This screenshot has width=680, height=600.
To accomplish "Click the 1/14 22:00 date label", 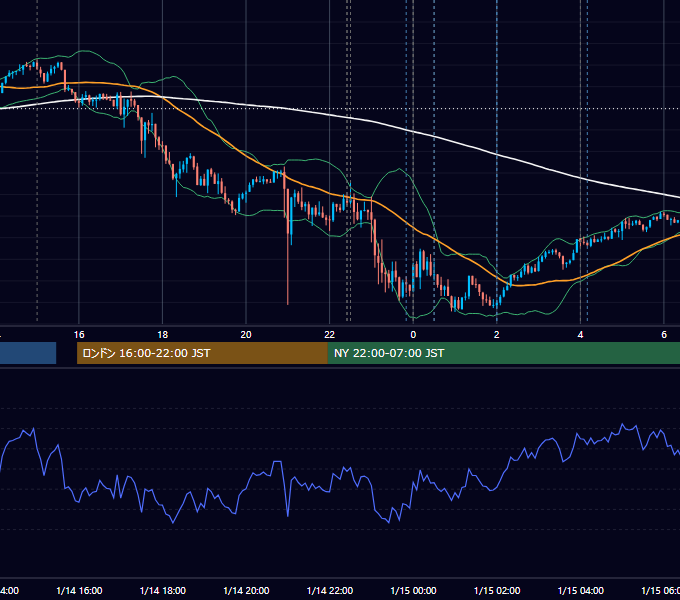I will [330, 591].
